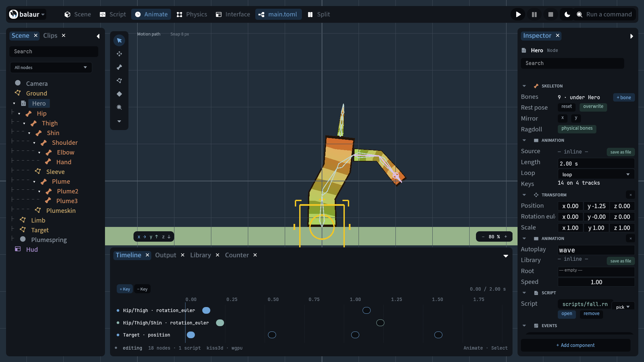This screenshot has width=644, height=362.
Task: Toggle Motion path overlay
Action: tap(149, 34)
